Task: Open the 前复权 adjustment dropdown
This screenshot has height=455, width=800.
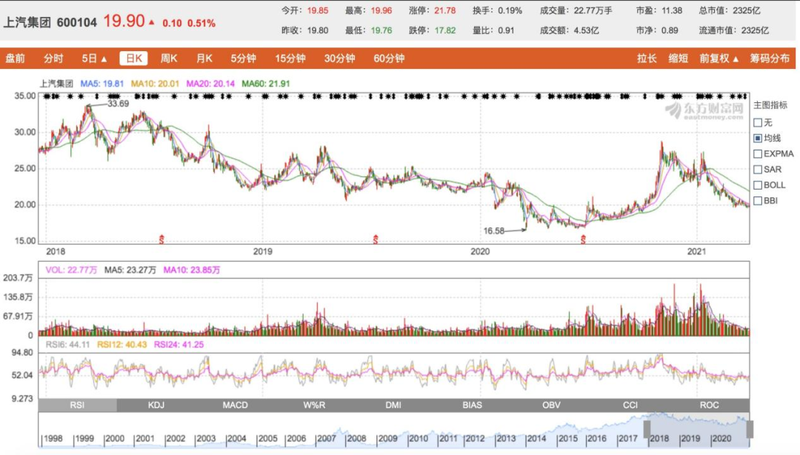Action: [x=719, y=59]
